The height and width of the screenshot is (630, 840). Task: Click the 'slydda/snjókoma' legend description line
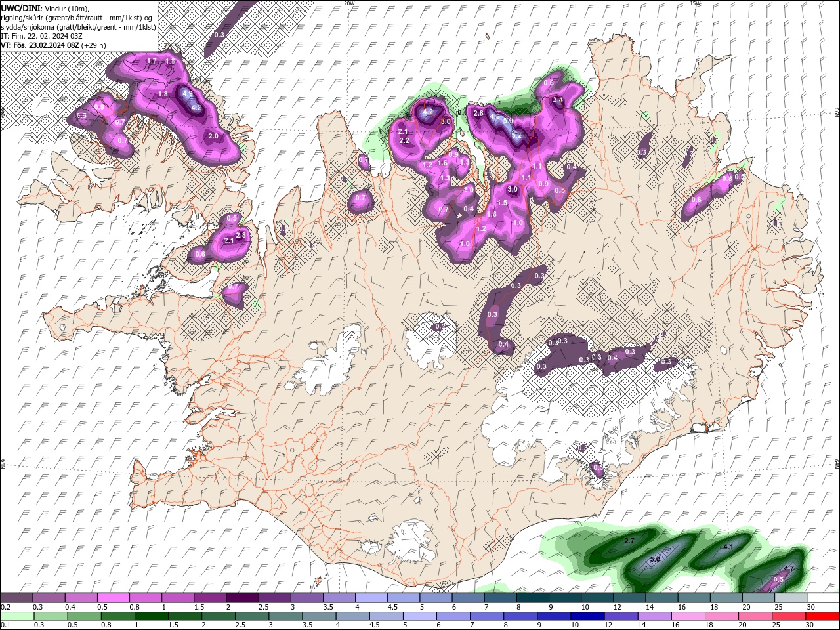pos(78,27)
